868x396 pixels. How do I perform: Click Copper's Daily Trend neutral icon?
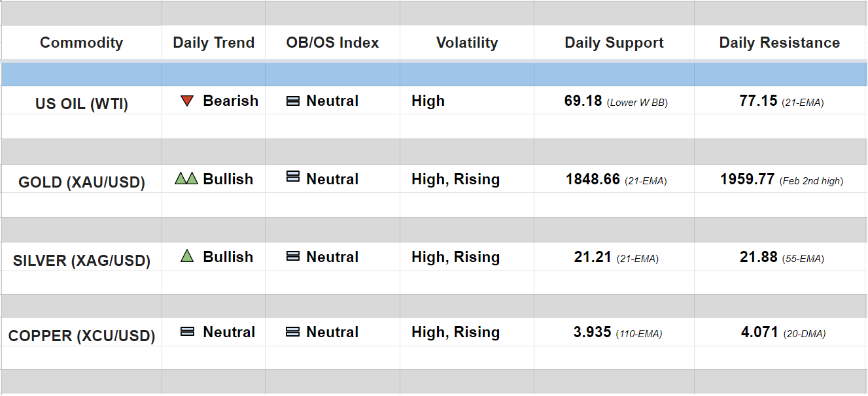tap(187, 332)
